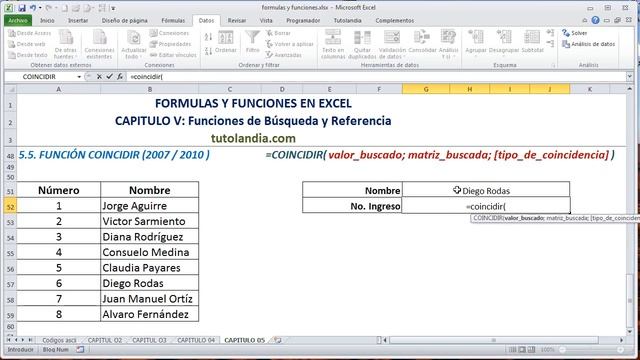Open the Ordenar dialog

(x=226, y=42)
